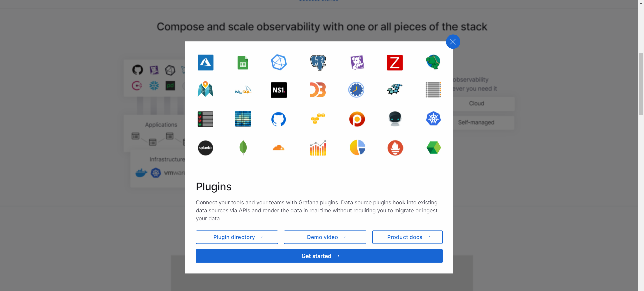Choose the GitHub plugin icon in modal
Viewport: 644px width, 291px height.
(x=279, y=119)
